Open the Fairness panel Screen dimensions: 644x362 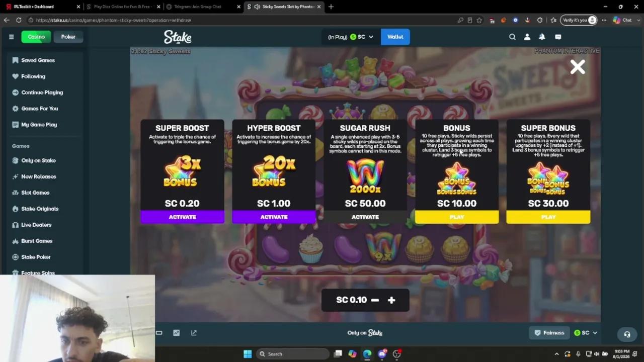549,333
